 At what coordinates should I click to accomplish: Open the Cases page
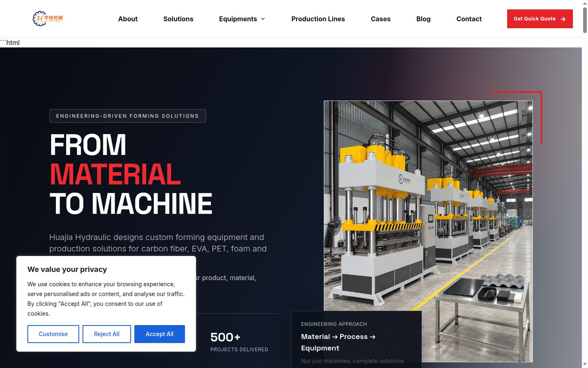(x=381, y=19)
